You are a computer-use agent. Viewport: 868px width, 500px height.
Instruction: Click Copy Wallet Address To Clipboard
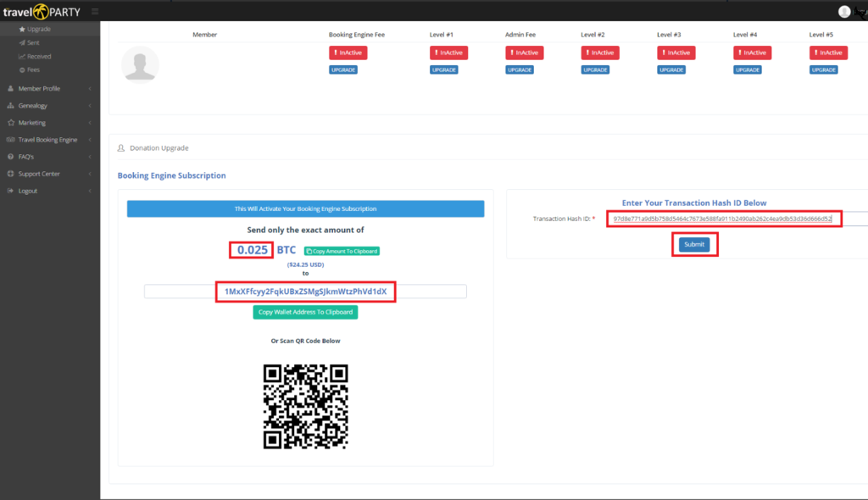(x=305, y=313)
